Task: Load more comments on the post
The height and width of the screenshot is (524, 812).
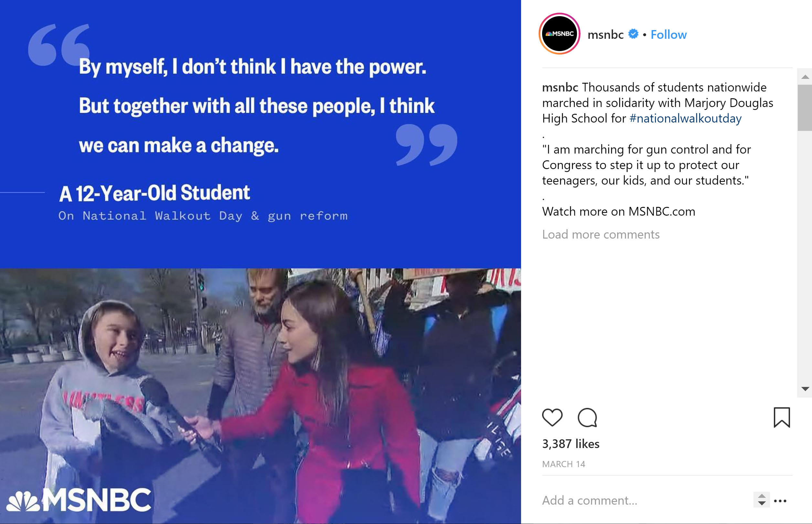Action: point(601,234)
